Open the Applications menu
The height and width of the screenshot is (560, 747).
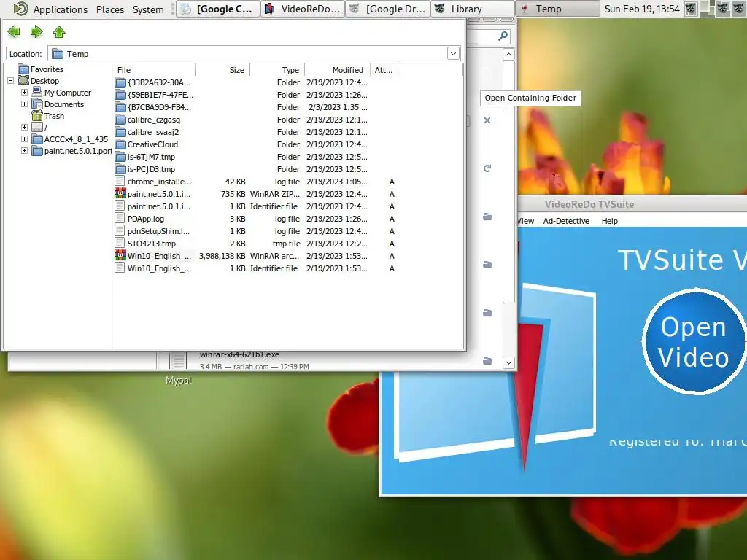[60, 9]
